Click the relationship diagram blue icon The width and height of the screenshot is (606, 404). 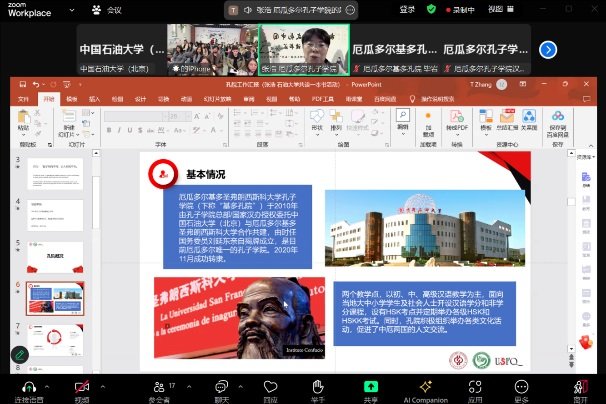coord(529,116)
